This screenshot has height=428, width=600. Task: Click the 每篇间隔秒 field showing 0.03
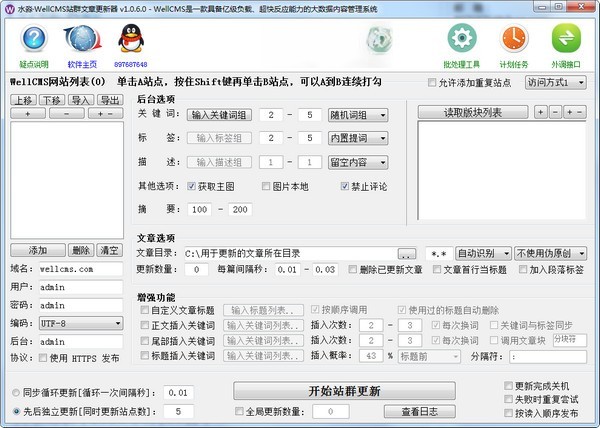[x=325, y=269]
